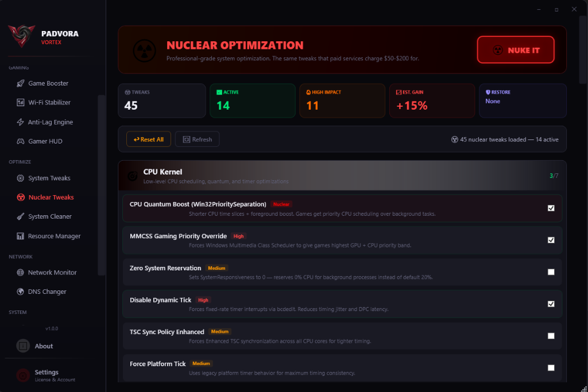Click the Tweaks 45 stat card
The height and width of the screenshot is (392, 588).
[162, 101]
